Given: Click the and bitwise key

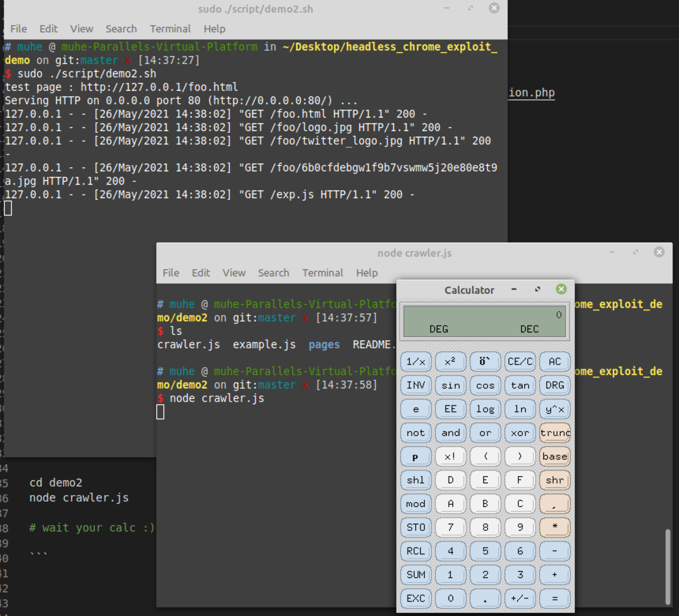Looking at the screenshot, I should [450, 433].
